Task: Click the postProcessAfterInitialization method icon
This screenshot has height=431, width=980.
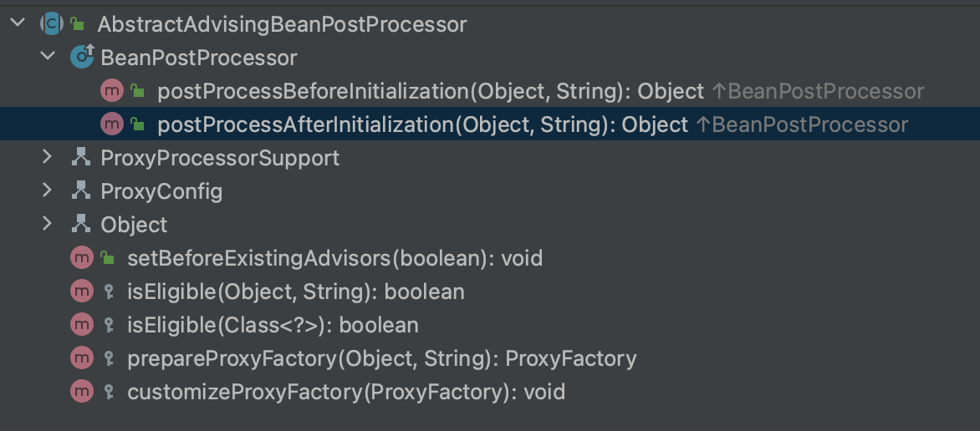Action: pos(112,124)
